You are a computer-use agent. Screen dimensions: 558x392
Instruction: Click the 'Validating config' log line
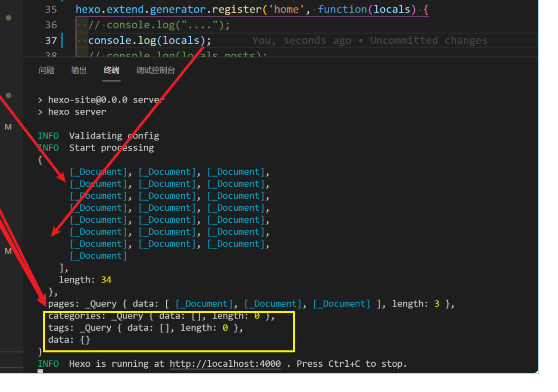coord(114,136)
